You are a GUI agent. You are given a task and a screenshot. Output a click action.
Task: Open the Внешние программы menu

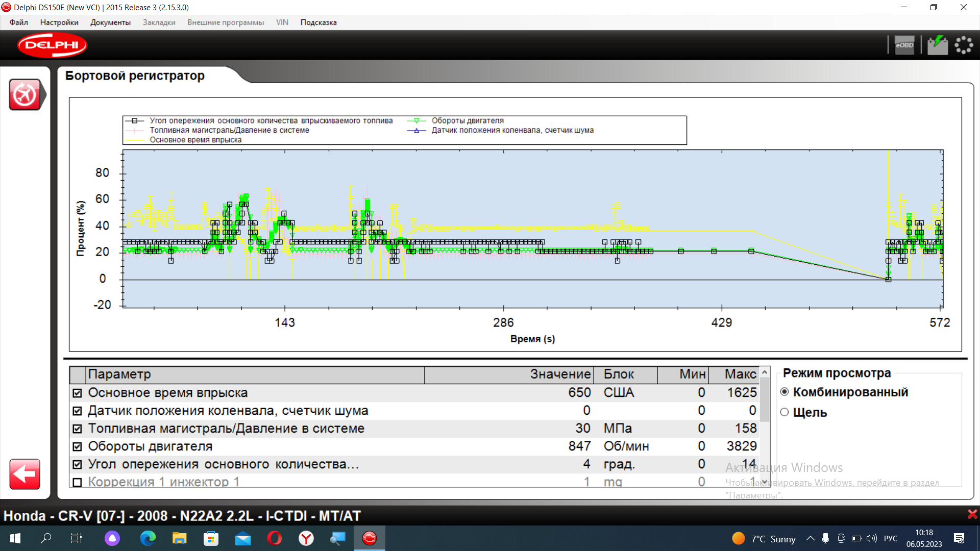pos(226,22)
